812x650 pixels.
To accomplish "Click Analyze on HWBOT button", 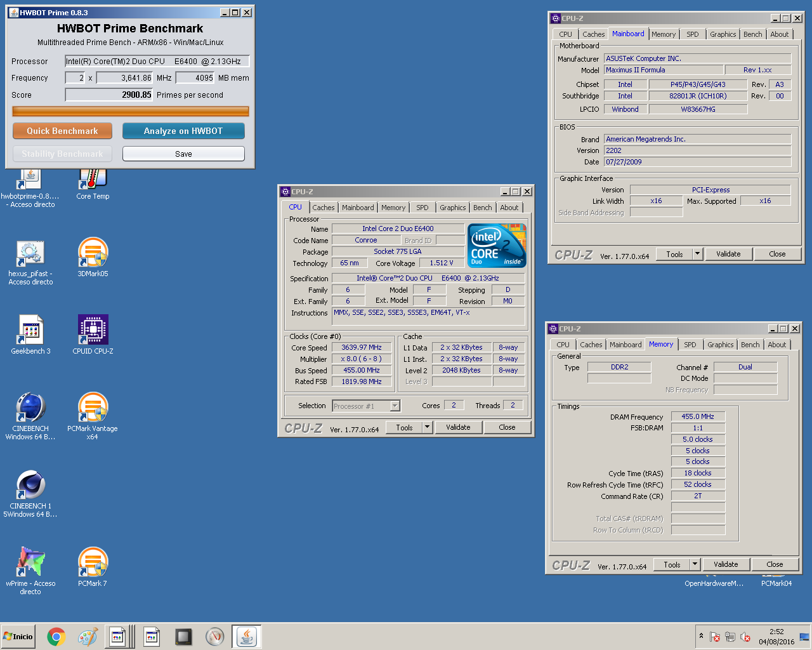I will (183, 131).
